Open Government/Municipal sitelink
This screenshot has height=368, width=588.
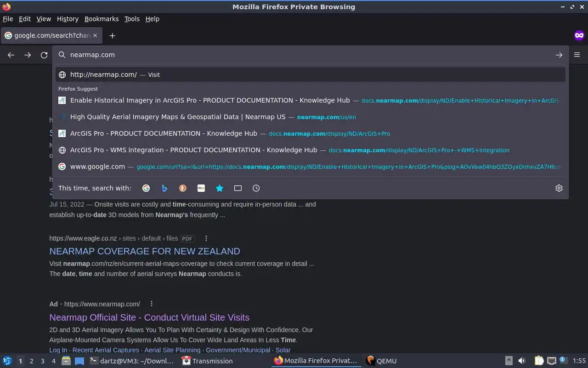238,350
